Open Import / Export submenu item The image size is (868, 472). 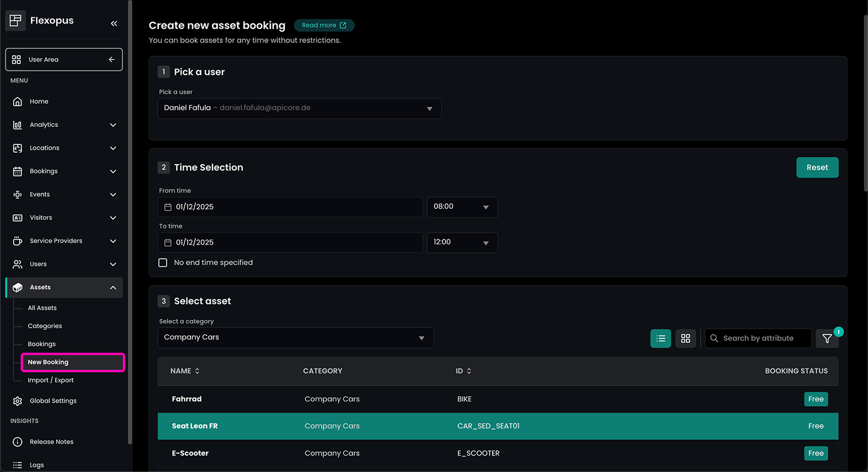click(51, 380)
